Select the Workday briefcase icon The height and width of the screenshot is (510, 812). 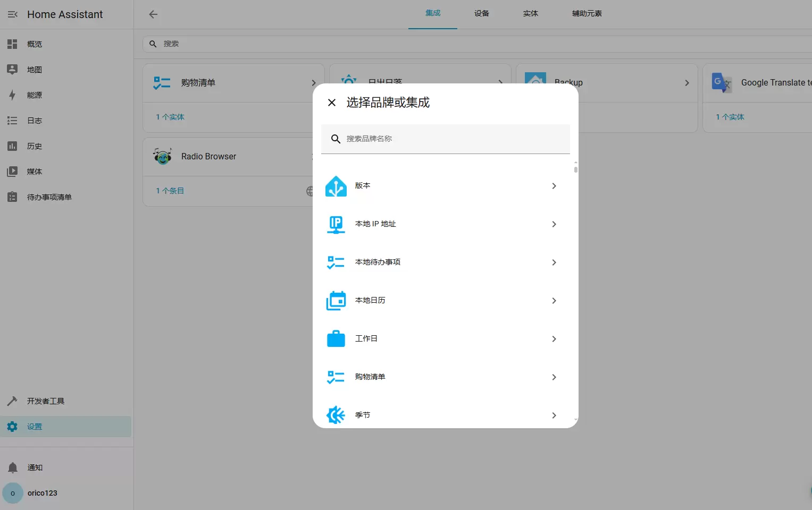336,339
